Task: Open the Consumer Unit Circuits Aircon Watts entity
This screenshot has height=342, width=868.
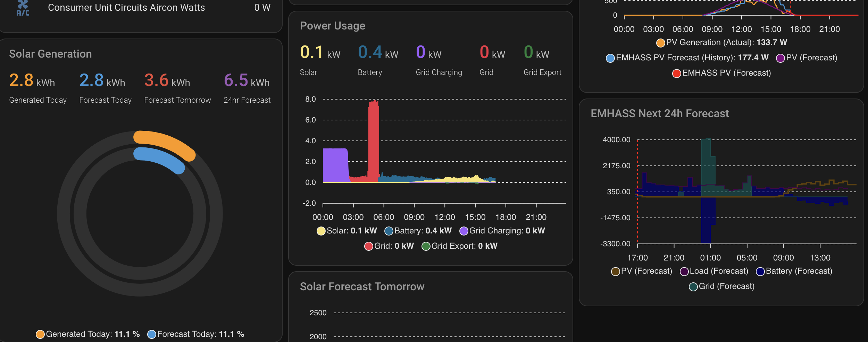Action: (126, 8)
